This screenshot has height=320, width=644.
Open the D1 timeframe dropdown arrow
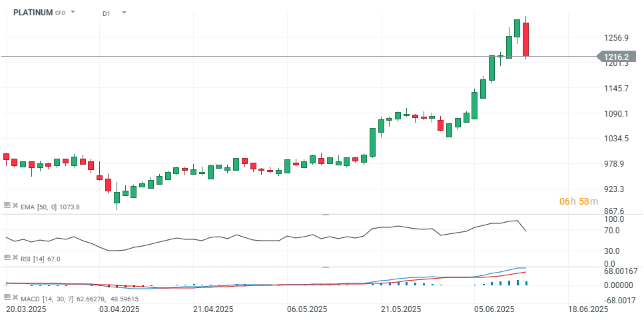coord(124,13)
